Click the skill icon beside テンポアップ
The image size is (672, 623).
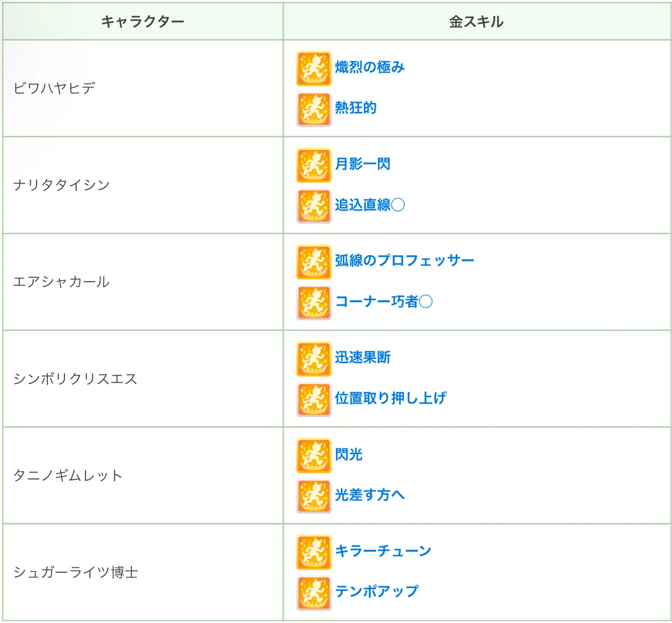314,592
